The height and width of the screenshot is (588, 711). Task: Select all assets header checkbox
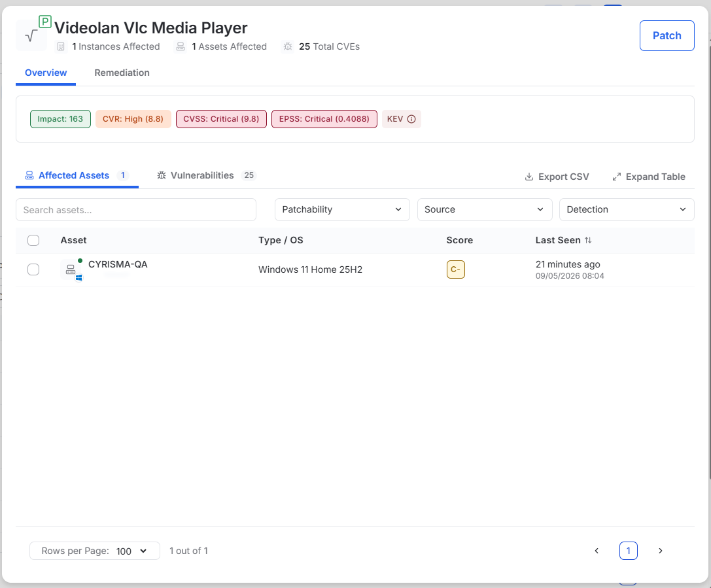(x=33, y=240)
